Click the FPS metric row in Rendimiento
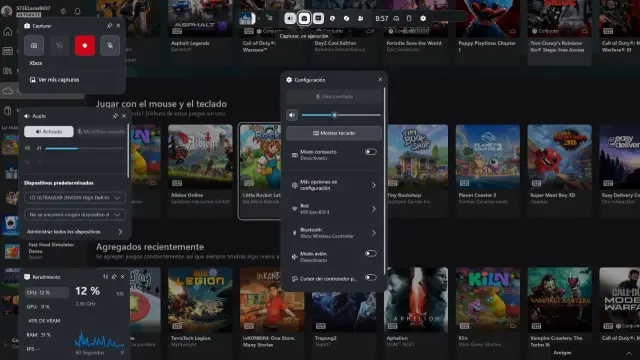The image size is (640, 360). click(47, 349)
